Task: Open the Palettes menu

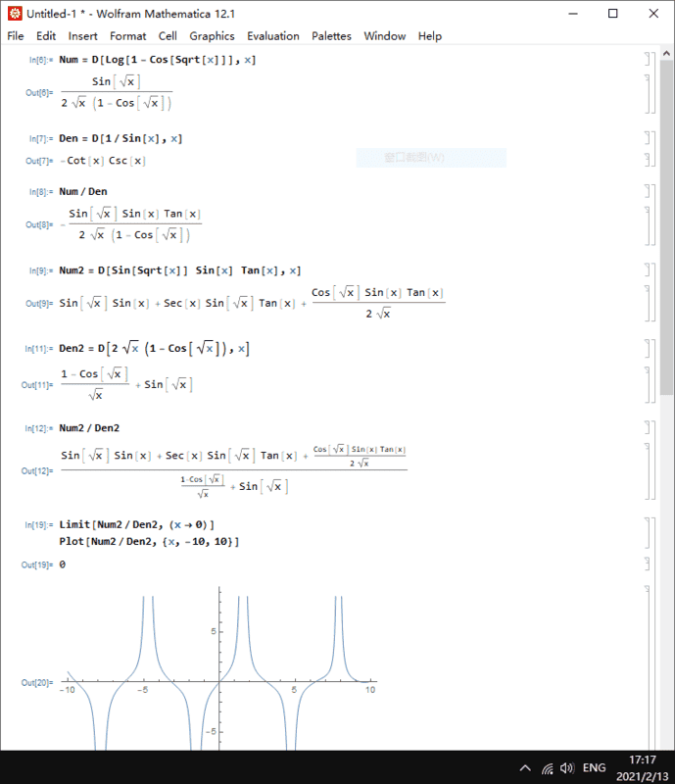Action: pos(331,36)
